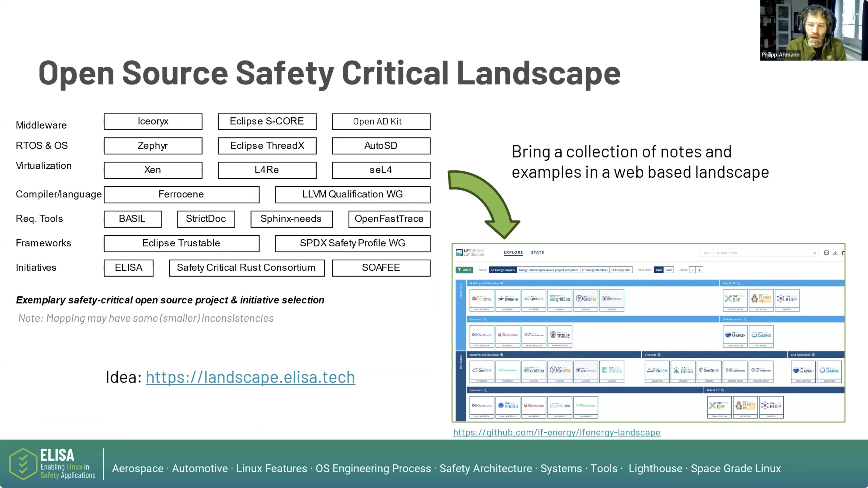Select the EXPLORE tab

pos(513,253)
